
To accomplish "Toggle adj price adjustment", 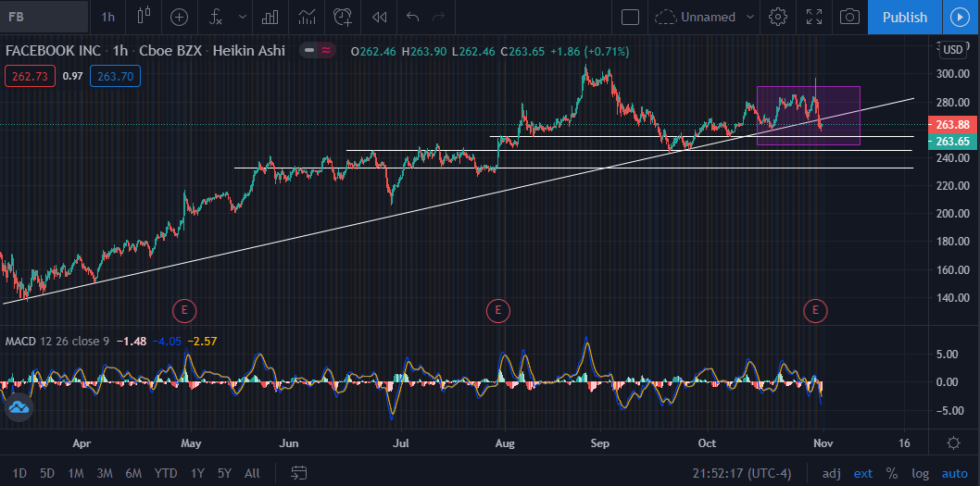I will 831,473.
